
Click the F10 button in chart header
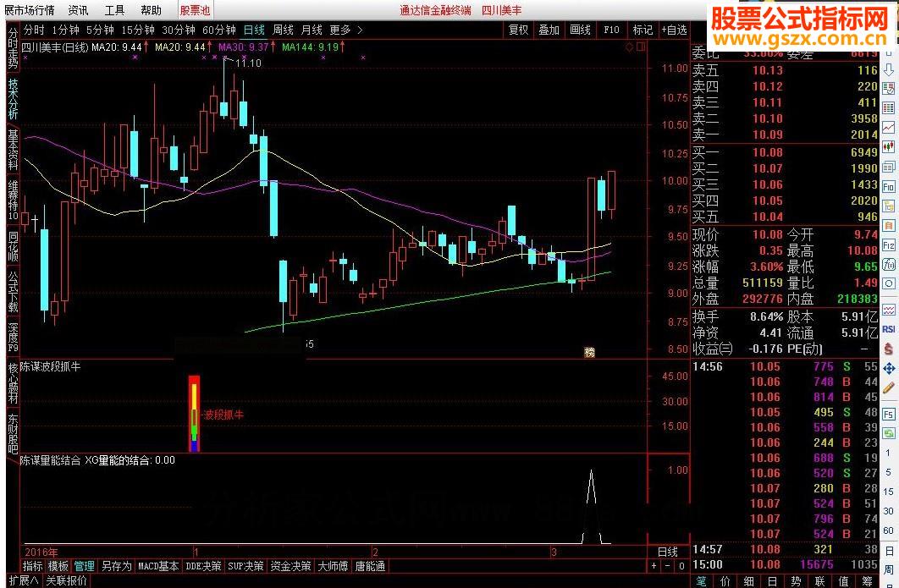pyautogui.click(x=611, y=30)
